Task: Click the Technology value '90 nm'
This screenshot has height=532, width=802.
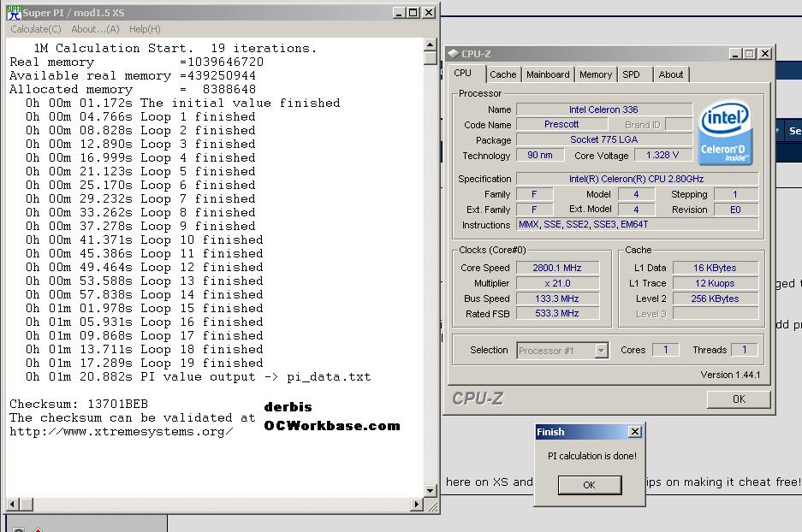Action: pyautogui.click(x=540, y=155)
